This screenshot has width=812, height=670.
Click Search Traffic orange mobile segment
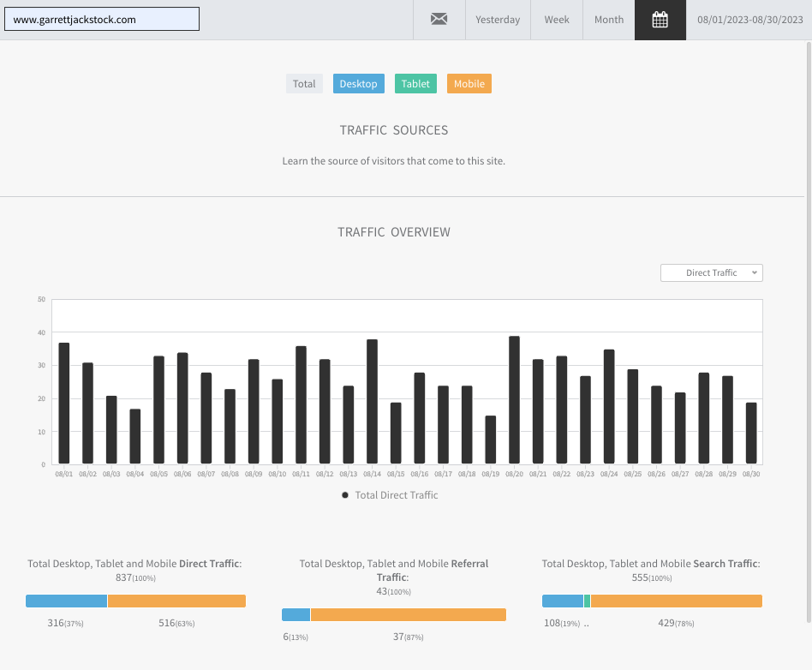[677, 601]
